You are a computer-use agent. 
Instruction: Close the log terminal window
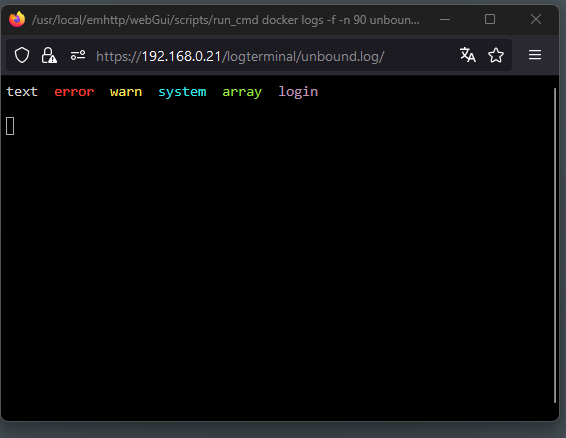tap(536, 19)
